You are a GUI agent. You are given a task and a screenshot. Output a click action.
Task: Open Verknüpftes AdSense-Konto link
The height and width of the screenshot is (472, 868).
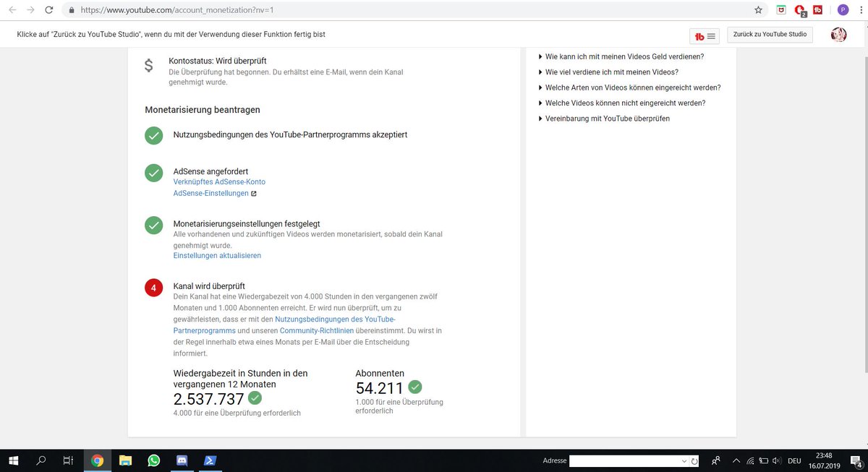pyautogui.click(x=219, y=182)
